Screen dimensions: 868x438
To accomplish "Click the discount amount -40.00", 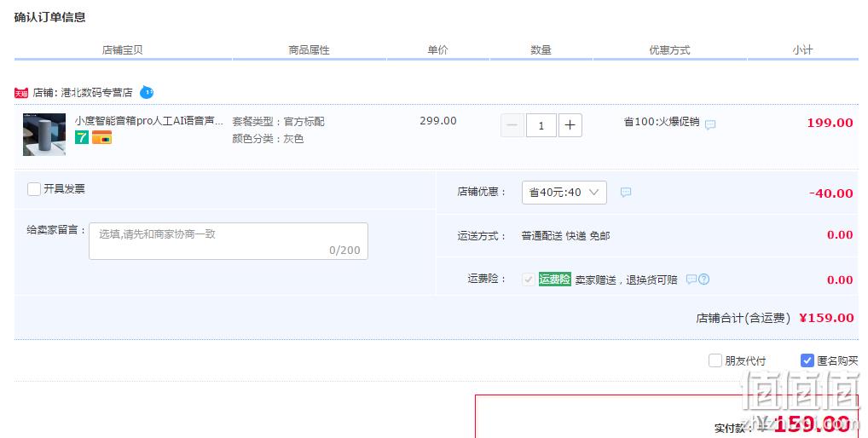I will tap(831, 193).
